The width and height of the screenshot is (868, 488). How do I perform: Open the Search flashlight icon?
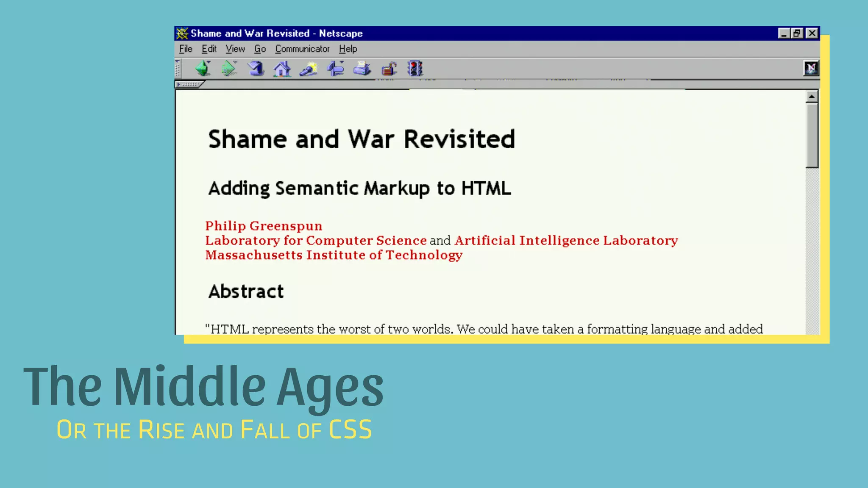(309, 69)
